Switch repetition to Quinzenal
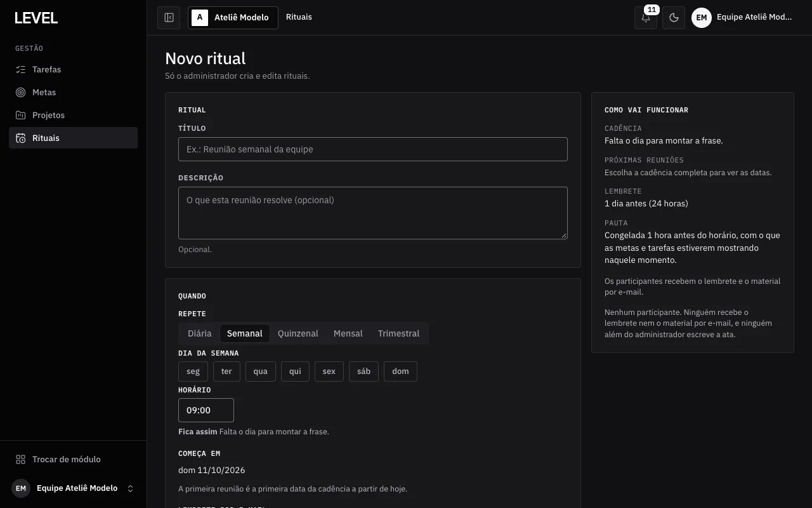812x508 pixels. click(298, 333)
